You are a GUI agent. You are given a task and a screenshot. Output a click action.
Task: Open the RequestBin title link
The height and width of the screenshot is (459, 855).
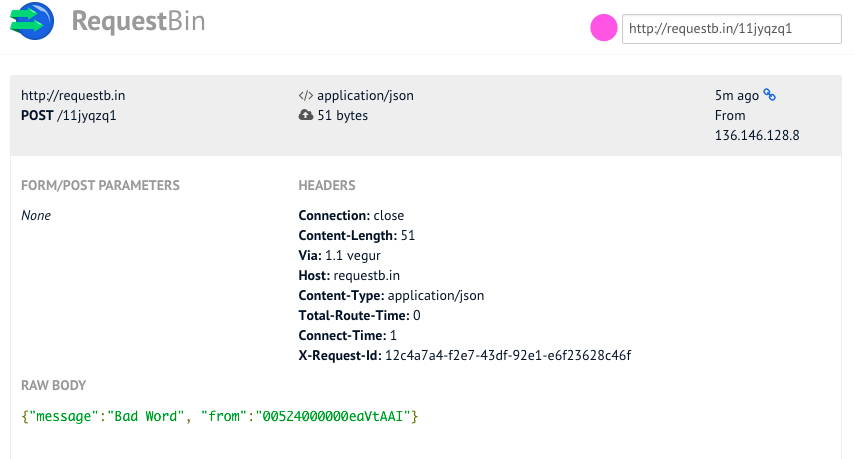(139, 22)
